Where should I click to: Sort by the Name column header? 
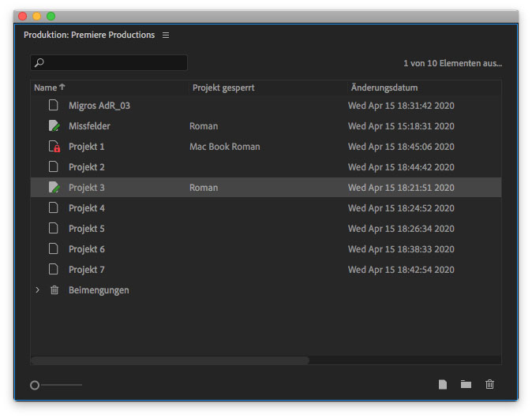click(46, 88)
